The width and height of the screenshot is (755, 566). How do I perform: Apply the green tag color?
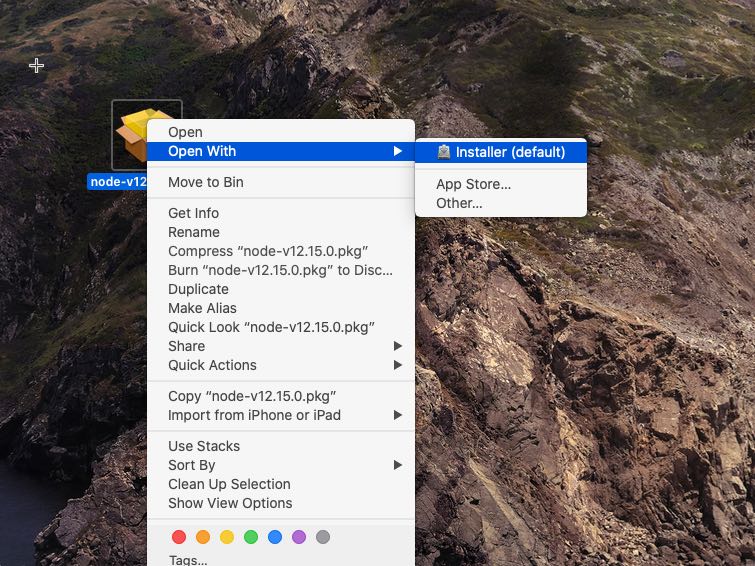[251, 537]
